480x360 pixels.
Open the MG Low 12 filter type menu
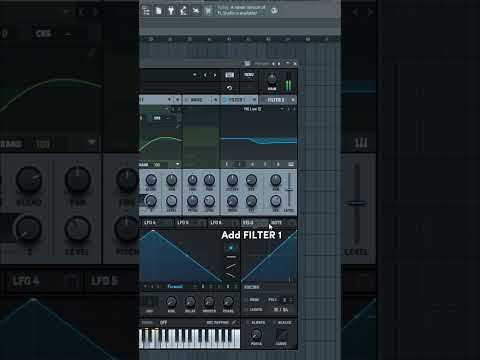click(x=252, y=109)
